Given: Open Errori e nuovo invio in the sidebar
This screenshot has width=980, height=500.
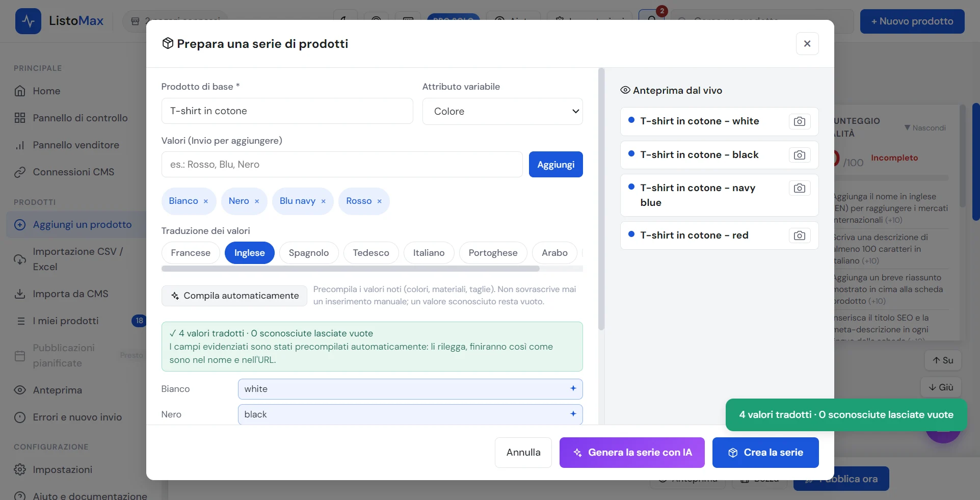Looking at the screenshot, I should 76,417.
